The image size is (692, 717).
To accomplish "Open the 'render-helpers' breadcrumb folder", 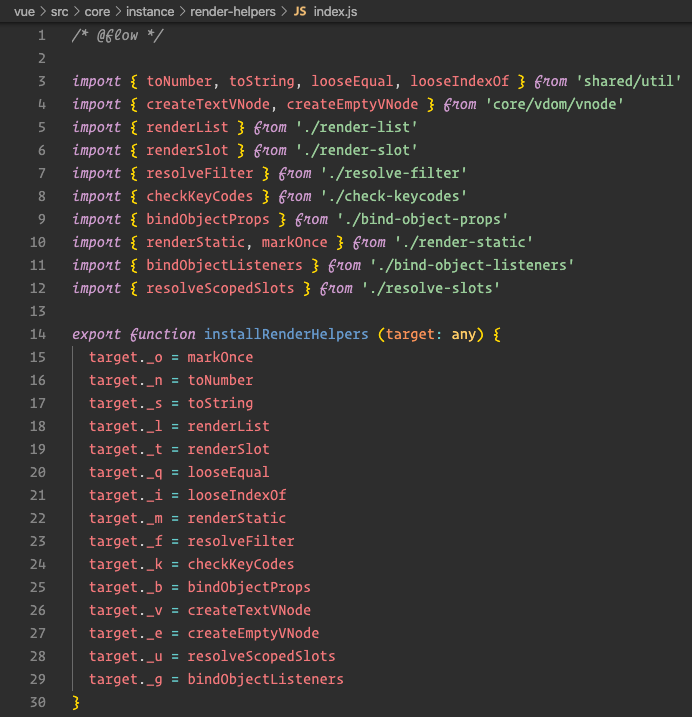I will pyautogui.click(x=233, y=11).
